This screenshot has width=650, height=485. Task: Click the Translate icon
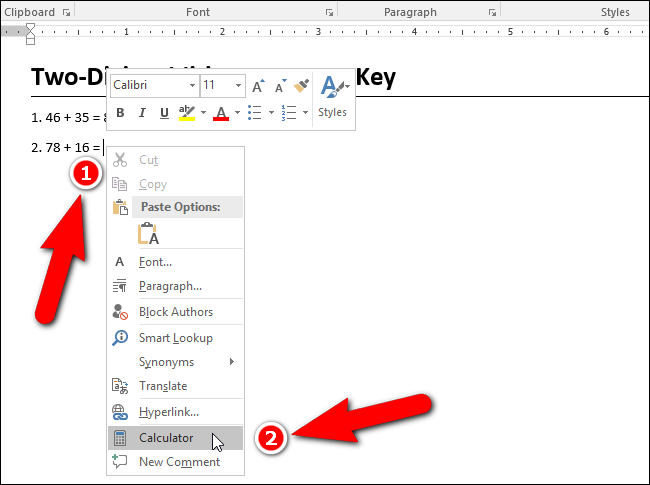tap(120, 386)
